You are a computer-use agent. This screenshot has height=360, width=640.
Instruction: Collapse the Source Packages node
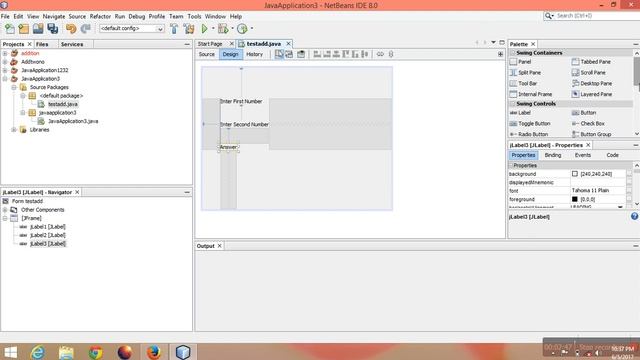pyautogui.click(x=14, y=87)
